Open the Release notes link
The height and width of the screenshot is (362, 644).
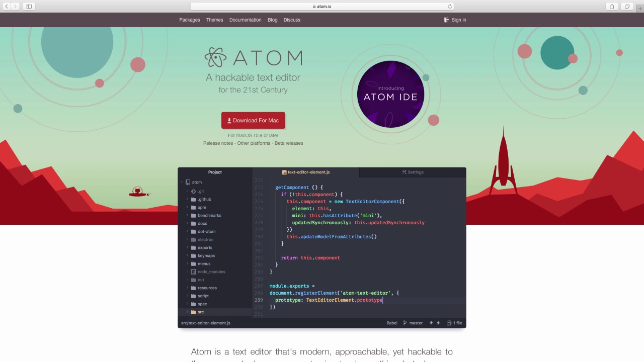[218, 143]
